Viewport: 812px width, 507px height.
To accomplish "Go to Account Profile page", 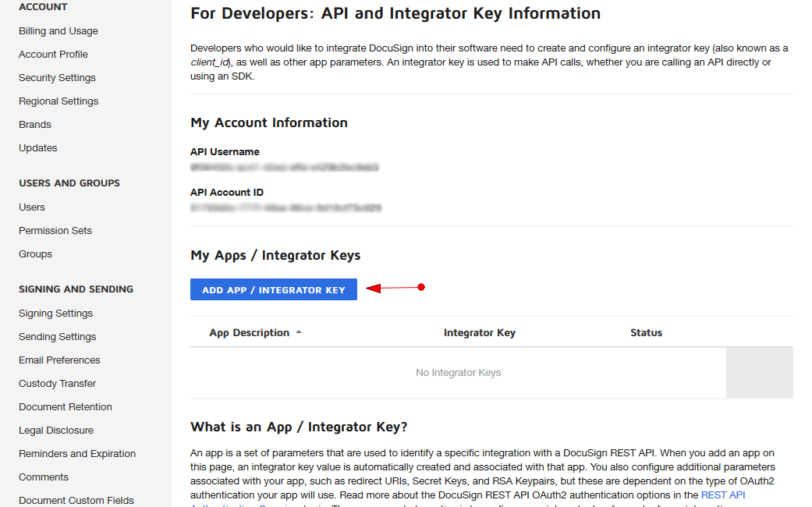I will (x=53, y=55).
